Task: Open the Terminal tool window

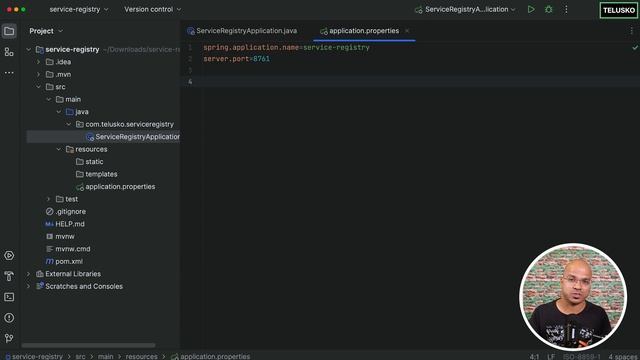Action: coord(9,297)
